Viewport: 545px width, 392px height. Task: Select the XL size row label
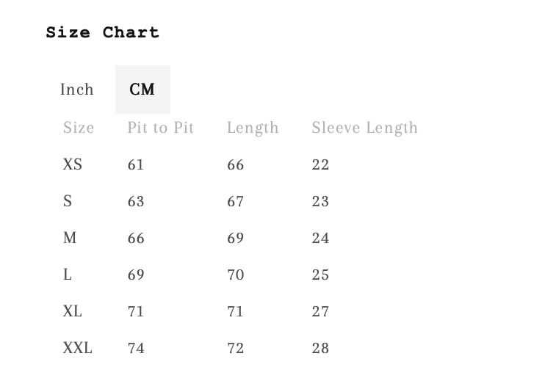point(73,311)
